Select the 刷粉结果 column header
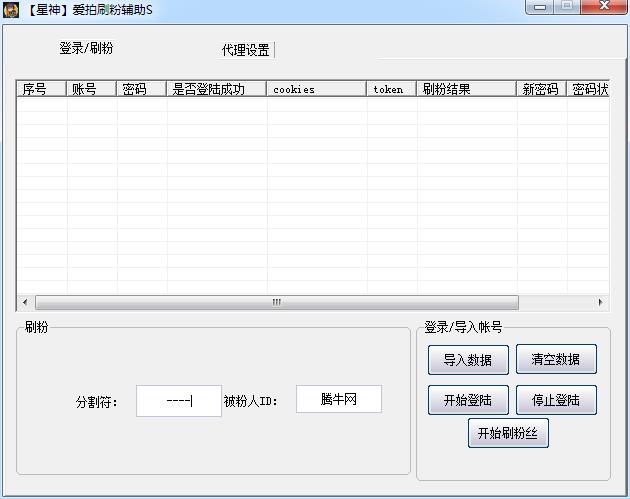This screenshot has width=630, height=499. point(466,89)
